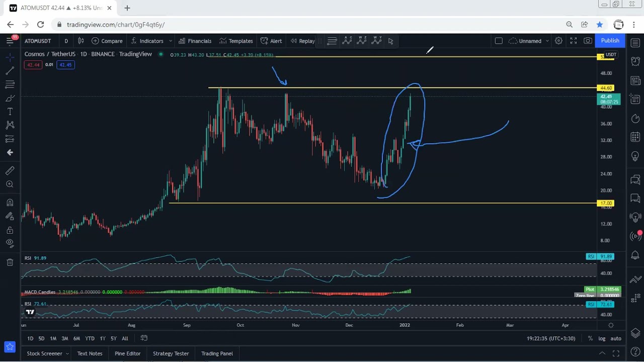644x362 pixels.
Task: Toggle percent scale
Action: (x=590, y=338)
